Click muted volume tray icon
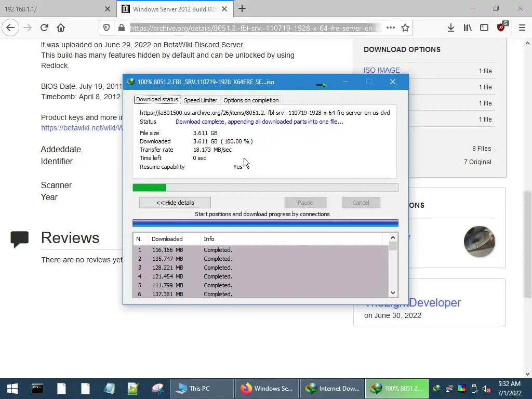 pos(486,389)
